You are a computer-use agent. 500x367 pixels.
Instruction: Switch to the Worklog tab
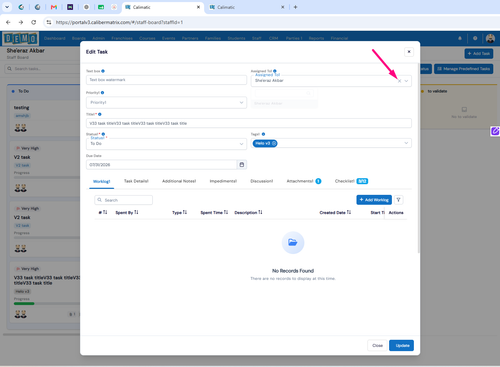(101, 181)
